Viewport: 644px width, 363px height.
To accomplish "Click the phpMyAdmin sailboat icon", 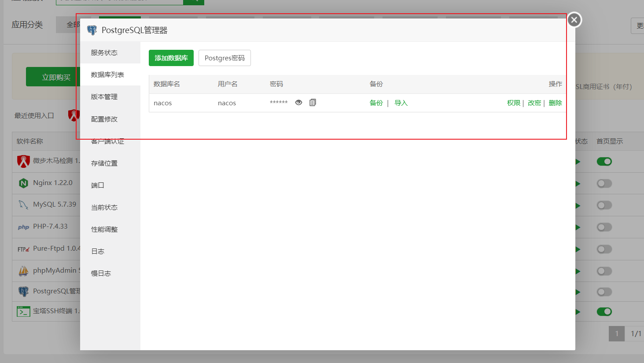I will [23, 271].
